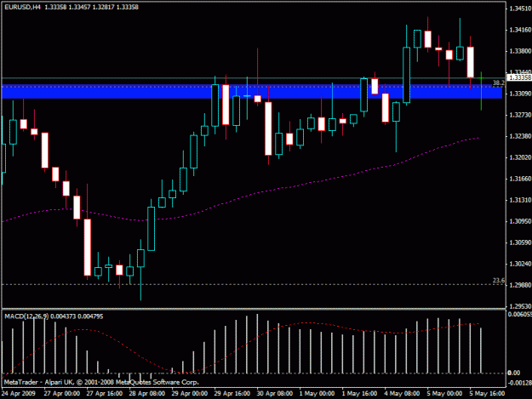
Task: Click the 1.32380 price scale value
Action: click(520, 136)
